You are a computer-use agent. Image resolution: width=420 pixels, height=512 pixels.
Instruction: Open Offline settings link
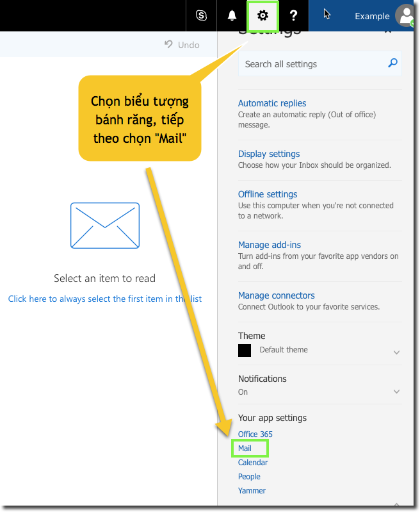pos(268,194)
